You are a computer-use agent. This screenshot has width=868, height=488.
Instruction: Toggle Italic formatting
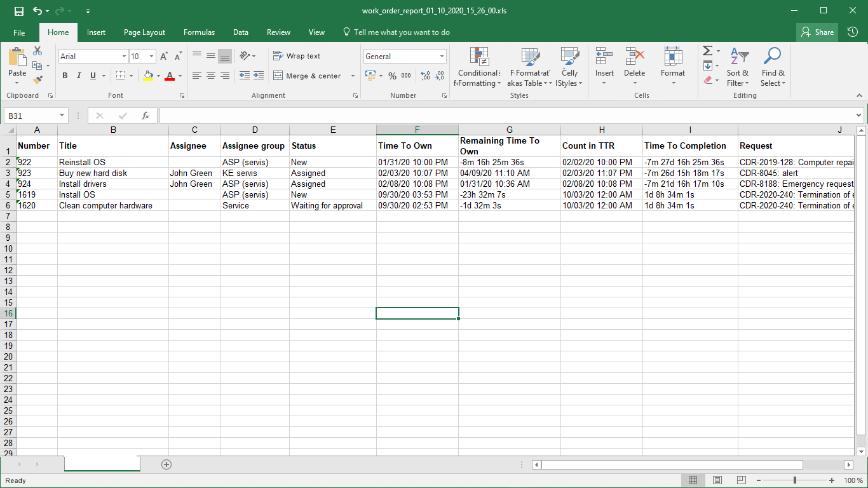pyautogui.click(x=79, y=76)
